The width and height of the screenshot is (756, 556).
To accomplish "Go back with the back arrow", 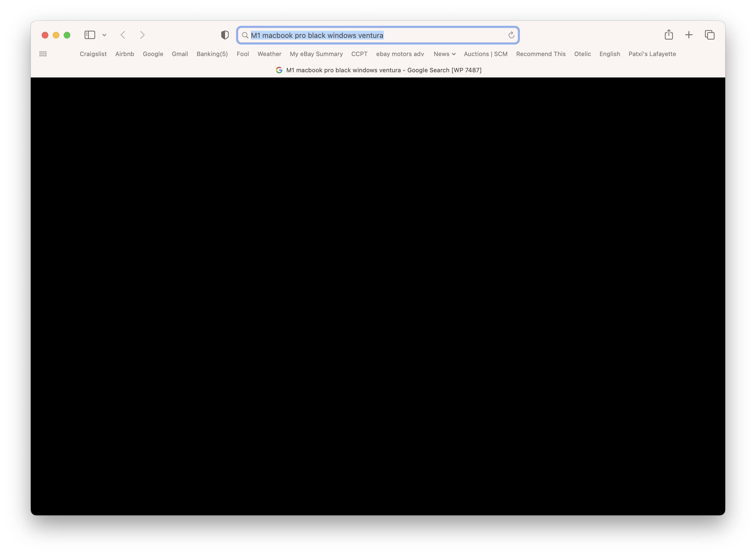I will (123, 35).
